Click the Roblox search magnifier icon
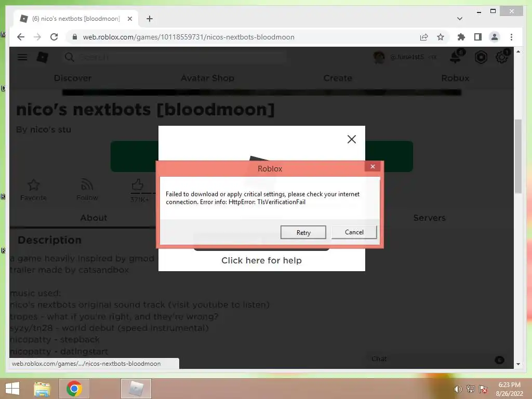Screen dimensions: 532x399 coord(69,57)
